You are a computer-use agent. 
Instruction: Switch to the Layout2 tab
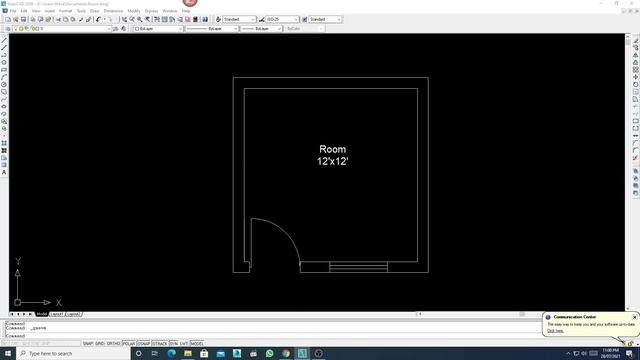[x=74, y=314]
